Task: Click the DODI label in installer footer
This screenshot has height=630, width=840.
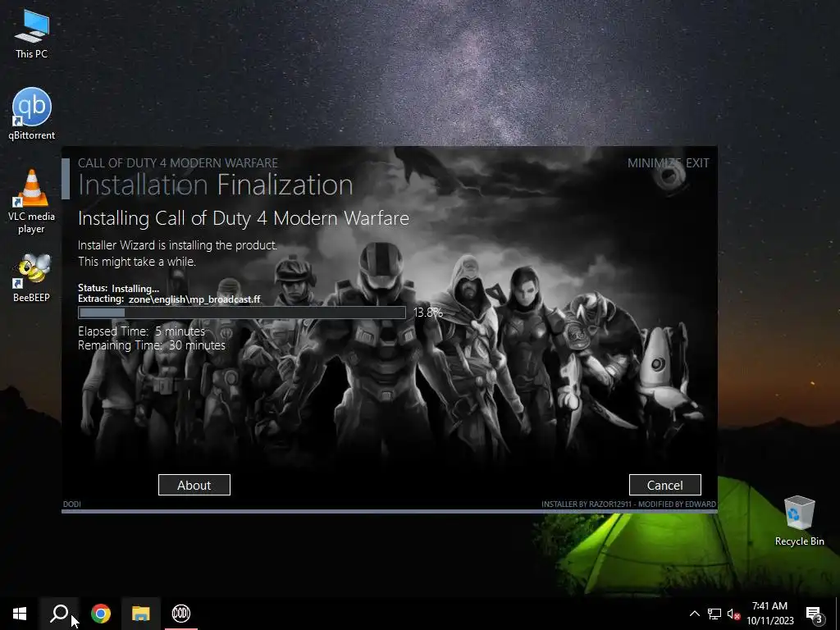Action: tap(72, 504)
